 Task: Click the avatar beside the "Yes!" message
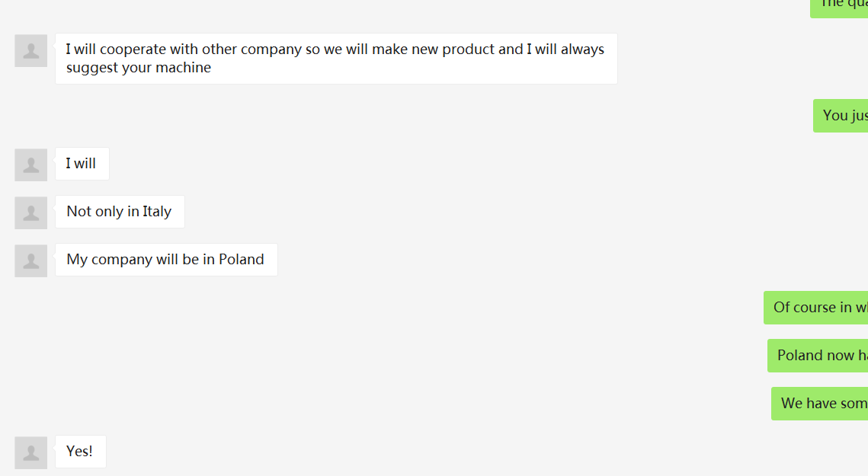(x=31, y=453)
